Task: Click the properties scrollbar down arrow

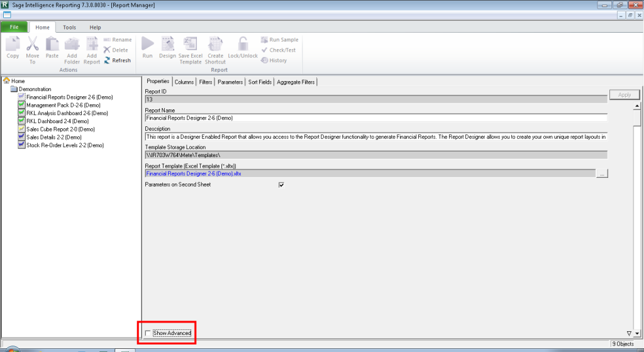Action: pyautogui.click(x=637, y=334)
